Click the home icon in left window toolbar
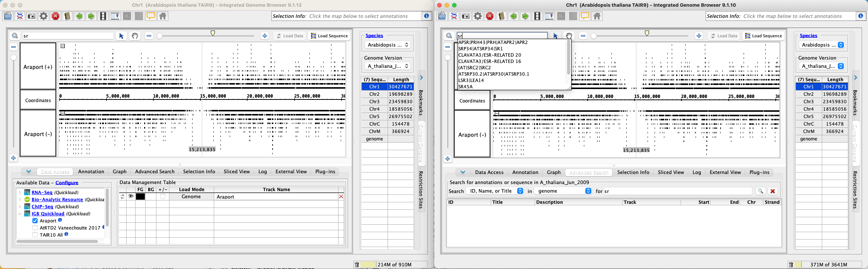868x269 pixels. (163, 16)
